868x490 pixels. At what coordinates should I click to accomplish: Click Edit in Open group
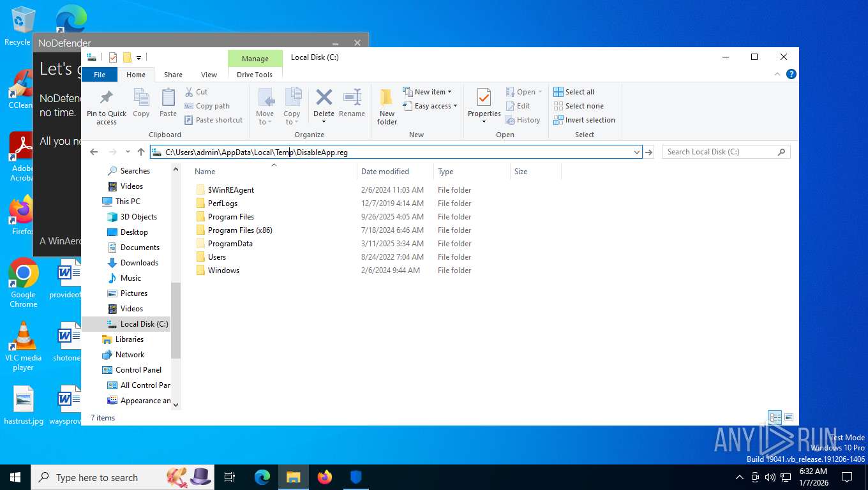[x=518, y=106]
